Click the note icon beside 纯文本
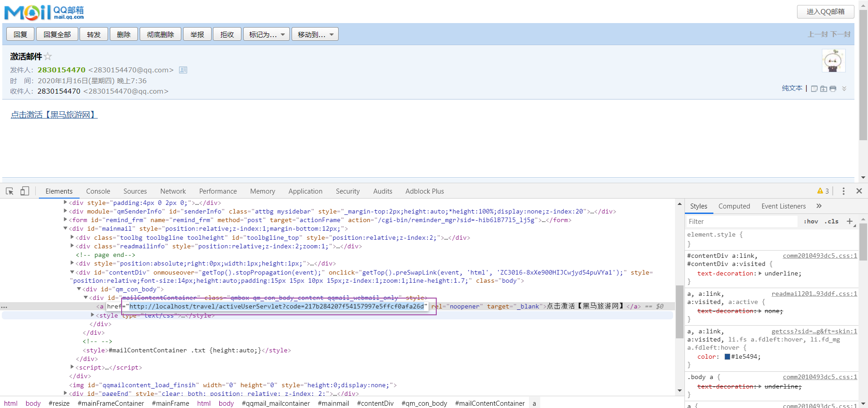Viewport: 868px width, 408px height. click(x=814, y=89)
